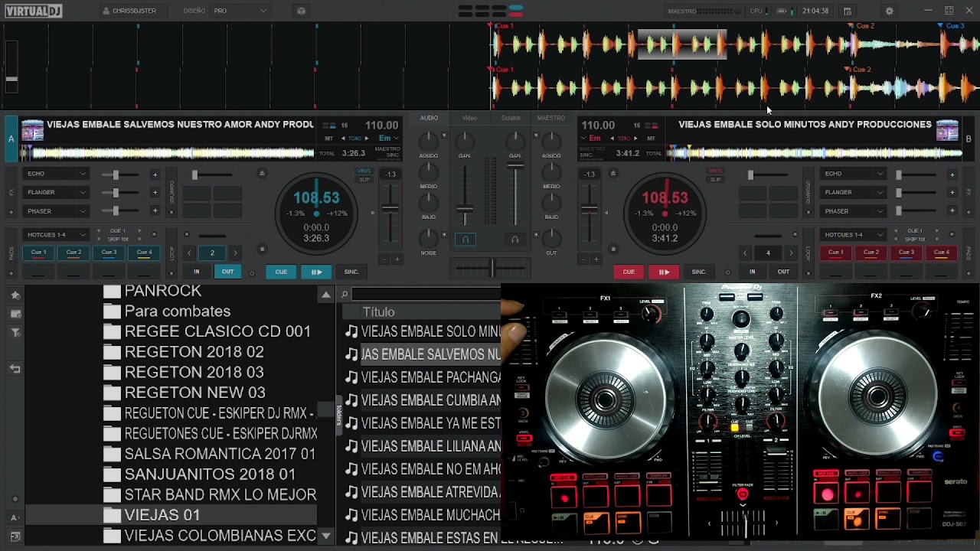Toggle loop OUT on deck A
Viewport: 980px width, 551px height.
227,272
